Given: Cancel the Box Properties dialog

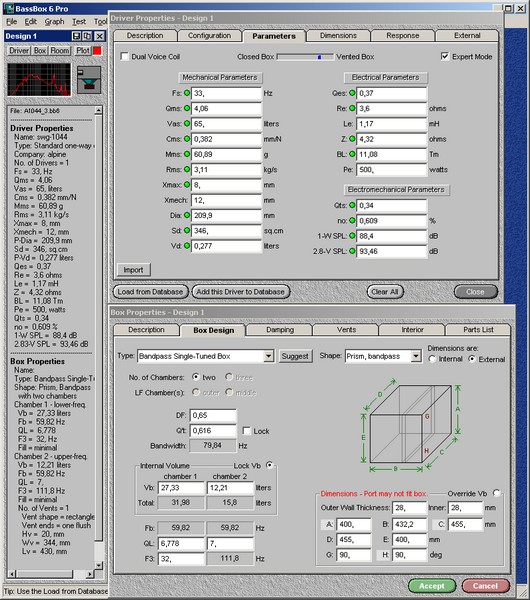Looking at the screenshot, I should point(485,586).
